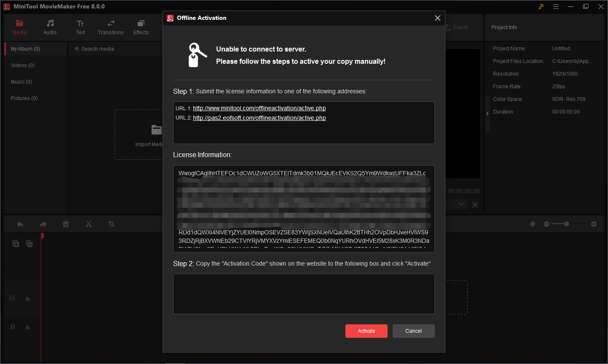Open the Audio tab
The width and height of the screenshot is (608, 364).
point(50,27)
